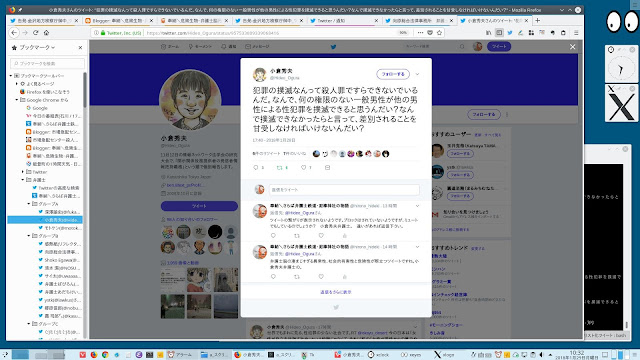
Task: Open the メッセージ item in Twitter nav
Action: [257, 47]
